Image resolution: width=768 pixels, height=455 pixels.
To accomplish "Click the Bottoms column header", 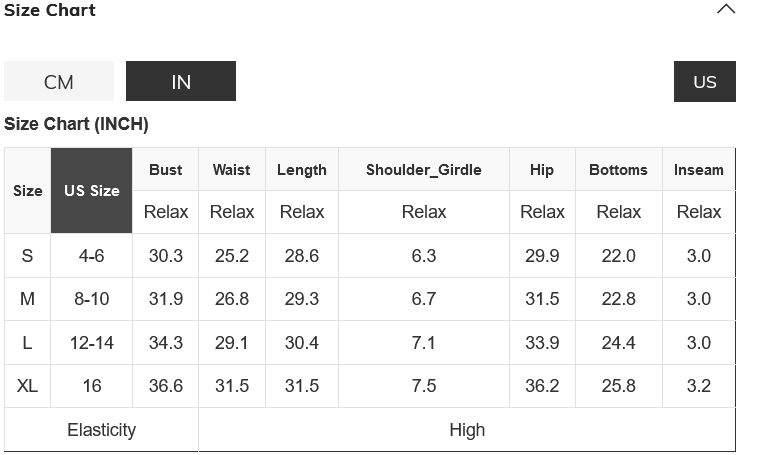I will (618, 170).
